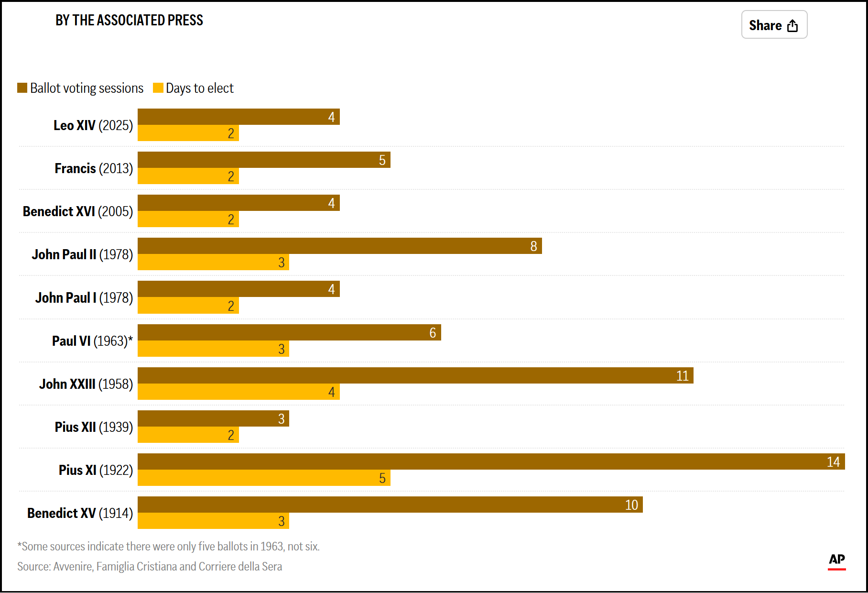Click the 1963 ballots footnote text
Screen dimensions: 868x593
tap(168, 546)
